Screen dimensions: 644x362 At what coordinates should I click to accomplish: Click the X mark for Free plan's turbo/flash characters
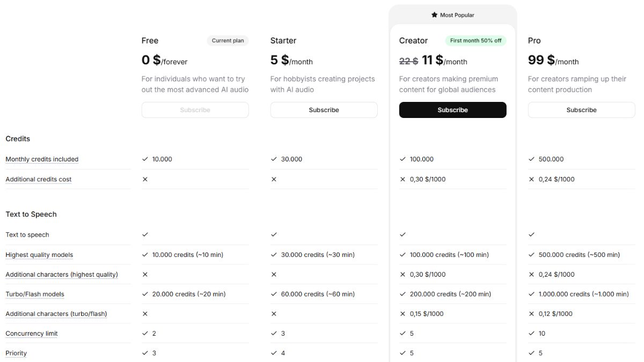pyautogui.click(x=145, y=314)
